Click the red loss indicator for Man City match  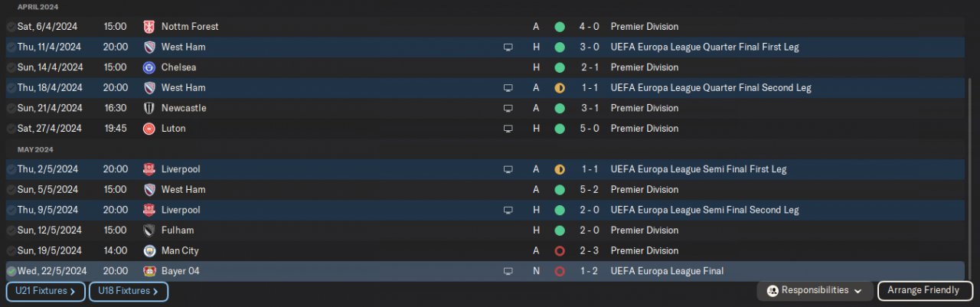(x=560, y=250)
